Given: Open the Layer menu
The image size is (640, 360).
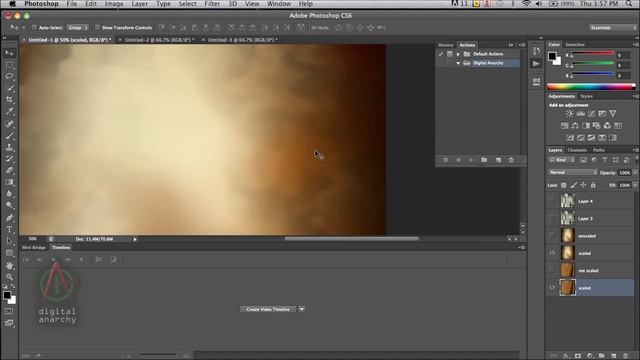Looking at the screenshot, I should tap(139, 4).
